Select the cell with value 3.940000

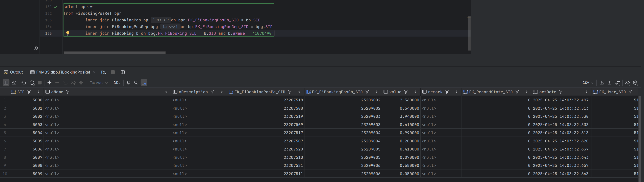click(x=409, y=116)
